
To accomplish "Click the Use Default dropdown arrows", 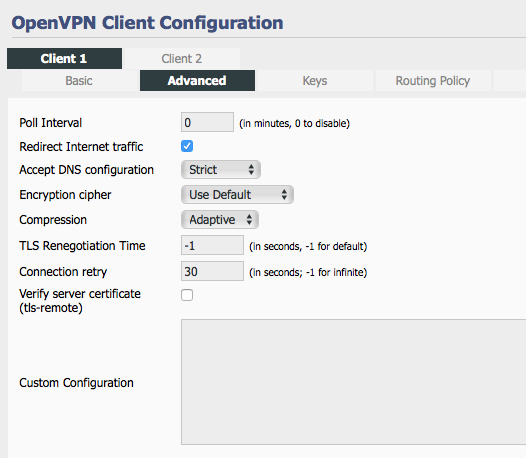I will pyautogui.click(x=284, y=195).
